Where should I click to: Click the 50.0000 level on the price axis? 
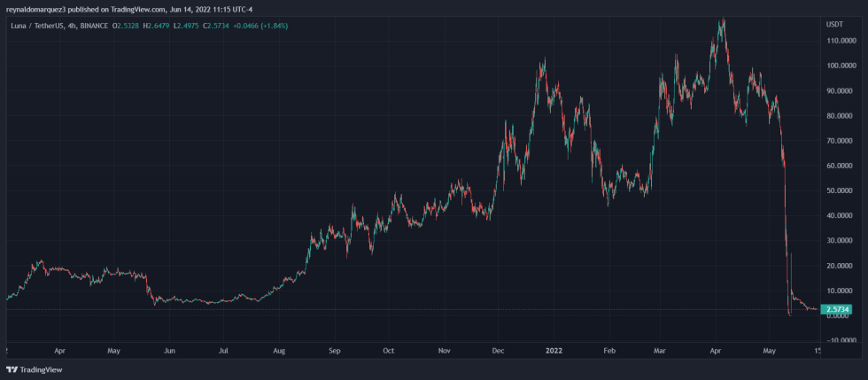[x=841, y=191]
